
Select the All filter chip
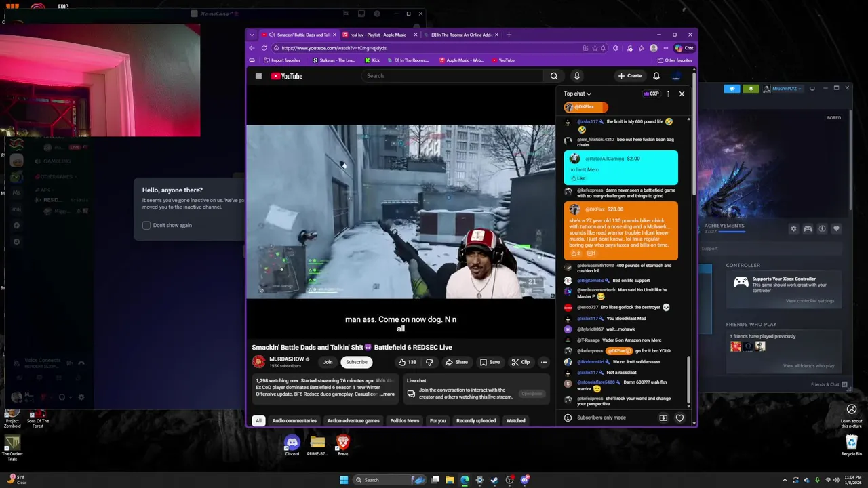[x=258, y=421]
